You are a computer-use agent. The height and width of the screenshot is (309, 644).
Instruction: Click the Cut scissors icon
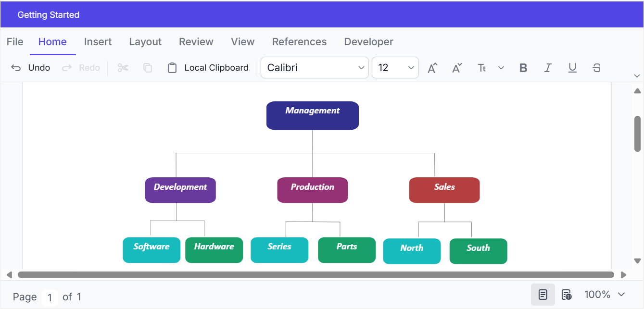123,68
